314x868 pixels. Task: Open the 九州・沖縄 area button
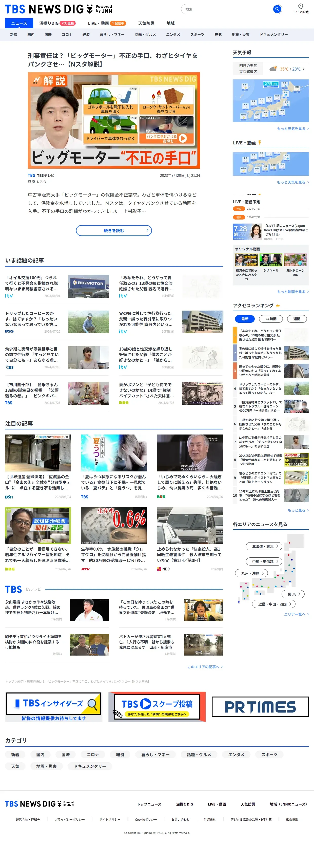[x=251, y=573]
